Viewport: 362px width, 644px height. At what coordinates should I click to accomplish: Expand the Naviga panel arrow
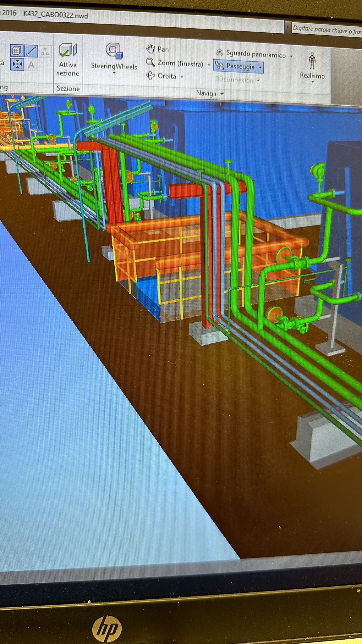tap(222, 94)
